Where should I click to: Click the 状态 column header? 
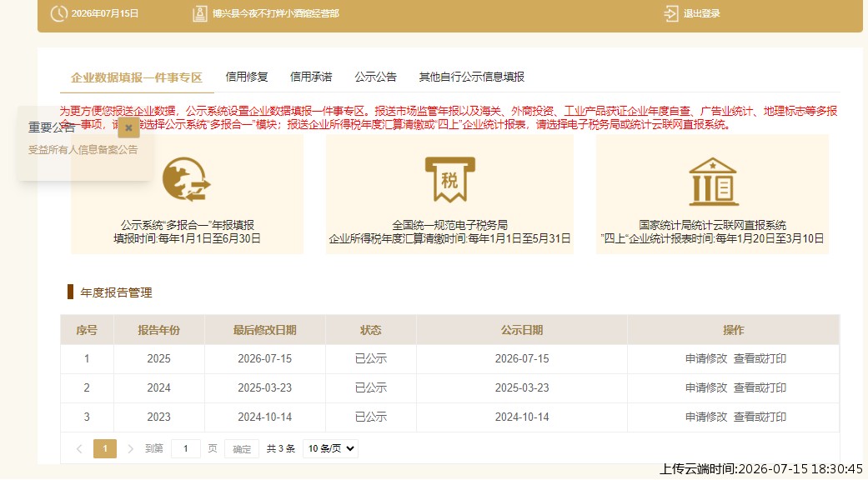[x=370, y=330]
